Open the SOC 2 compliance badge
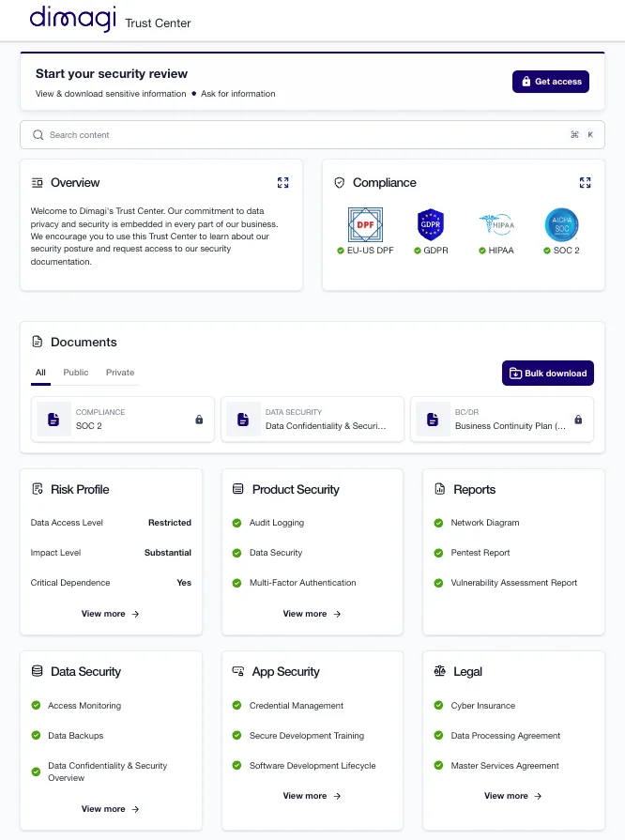This screenshot has width=625, height=840. [x=561, y=231]
